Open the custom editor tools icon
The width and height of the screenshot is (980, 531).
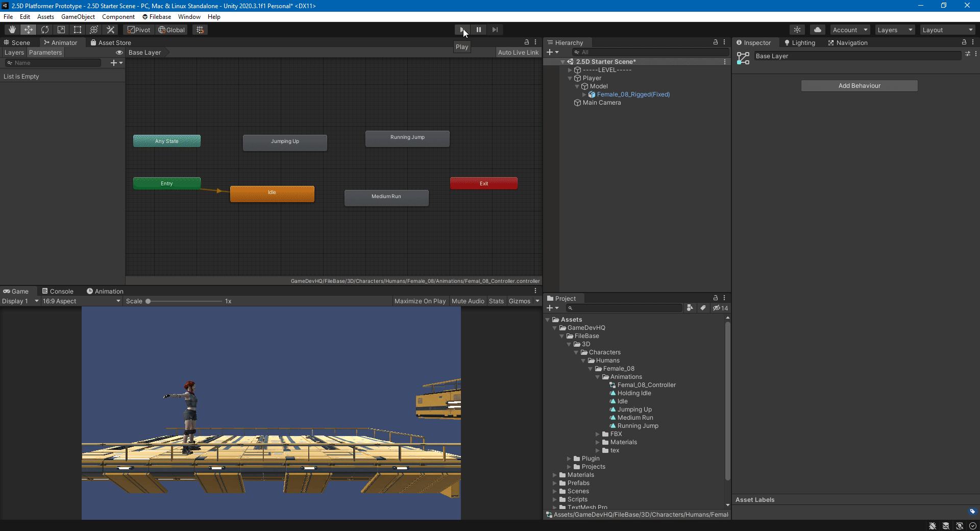110,29
